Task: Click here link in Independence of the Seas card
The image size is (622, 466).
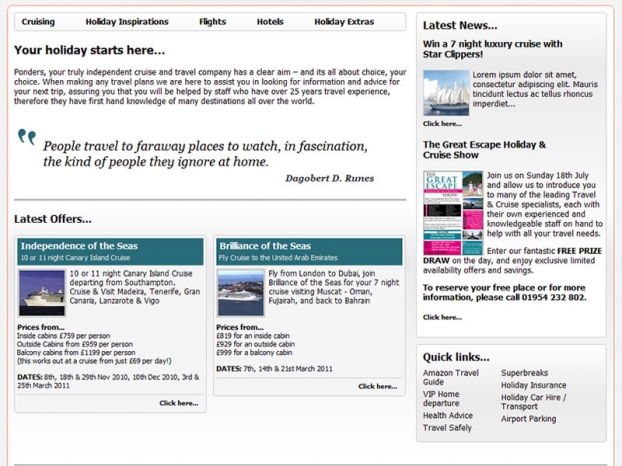Action: (x=179, y=403)
